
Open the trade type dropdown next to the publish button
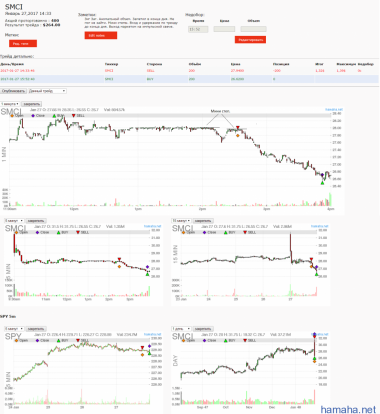47,91
